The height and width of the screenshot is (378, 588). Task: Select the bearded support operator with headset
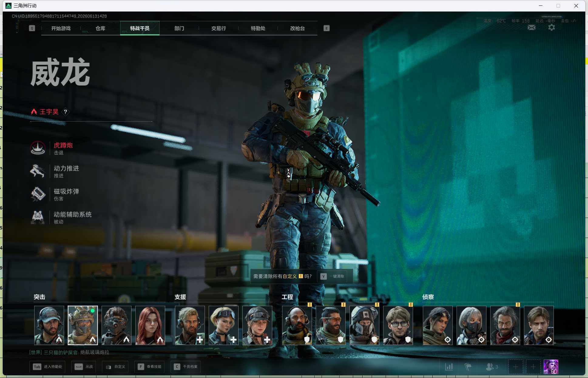pos(190,325)
